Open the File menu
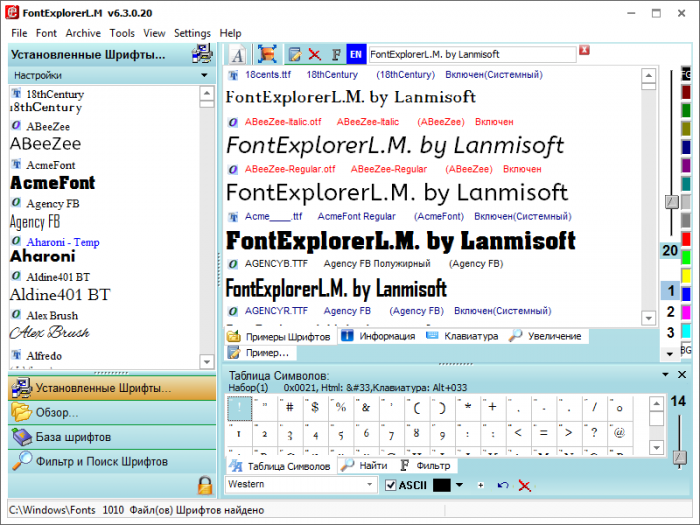This screenshot has height=525, width=700. click(19, 33)
